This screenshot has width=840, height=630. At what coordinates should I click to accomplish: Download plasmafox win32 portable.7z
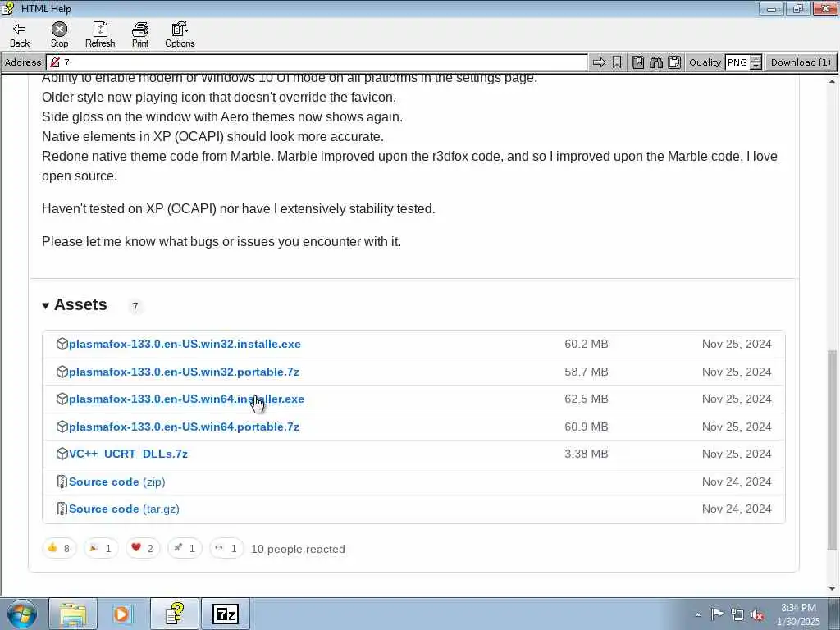(x=184, y=372)
